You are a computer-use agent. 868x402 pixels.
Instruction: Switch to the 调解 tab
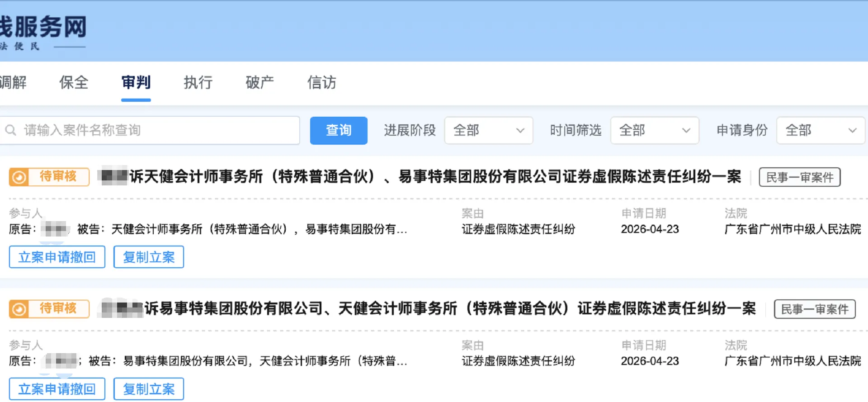click(x=13, y=82)
